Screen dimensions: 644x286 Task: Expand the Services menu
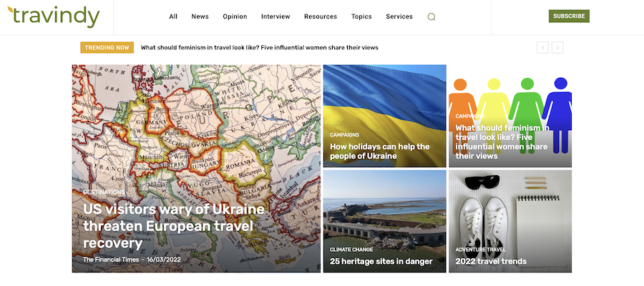point(399,16)
